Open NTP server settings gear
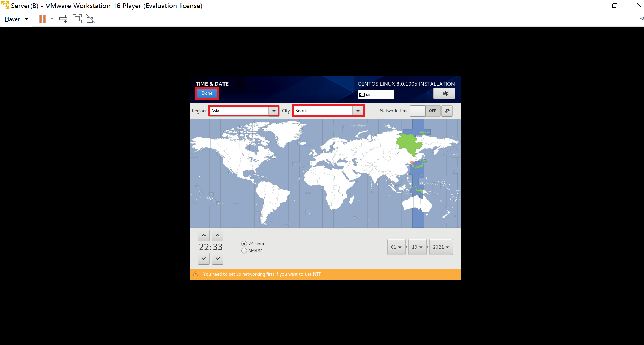This screenshot has width=644, height=345. tap(447, 111)
